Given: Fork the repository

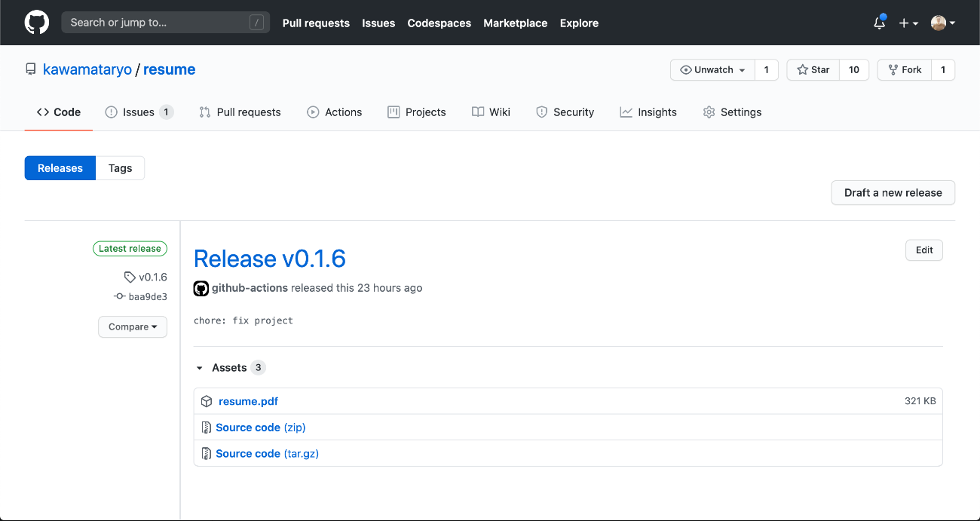Looking at the screenshot, I should pos(905,69).
